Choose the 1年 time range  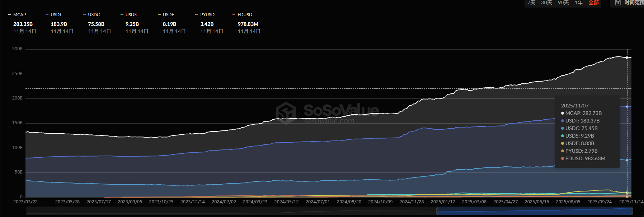pyautogui.click(x=578, y=3)
